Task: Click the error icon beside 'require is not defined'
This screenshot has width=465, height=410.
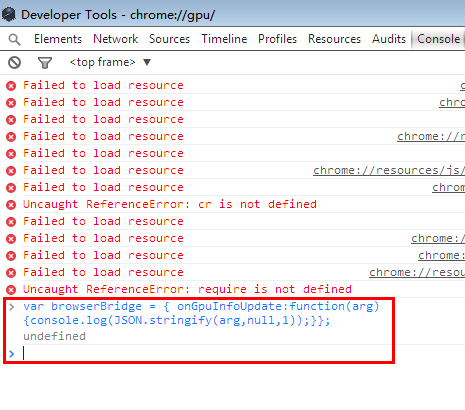Action: click(11, 290)
